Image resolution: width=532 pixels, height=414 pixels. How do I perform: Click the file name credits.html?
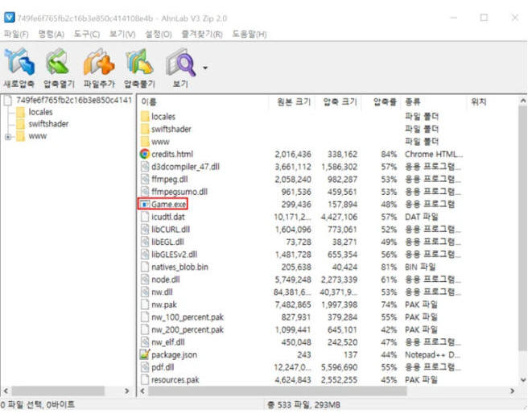(172, 154)
